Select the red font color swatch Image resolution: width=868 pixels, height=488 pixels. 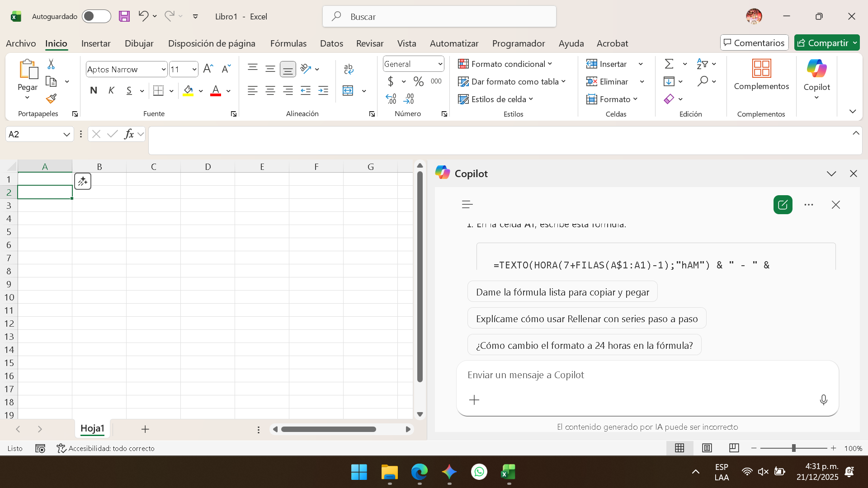[x=215, y=94]
